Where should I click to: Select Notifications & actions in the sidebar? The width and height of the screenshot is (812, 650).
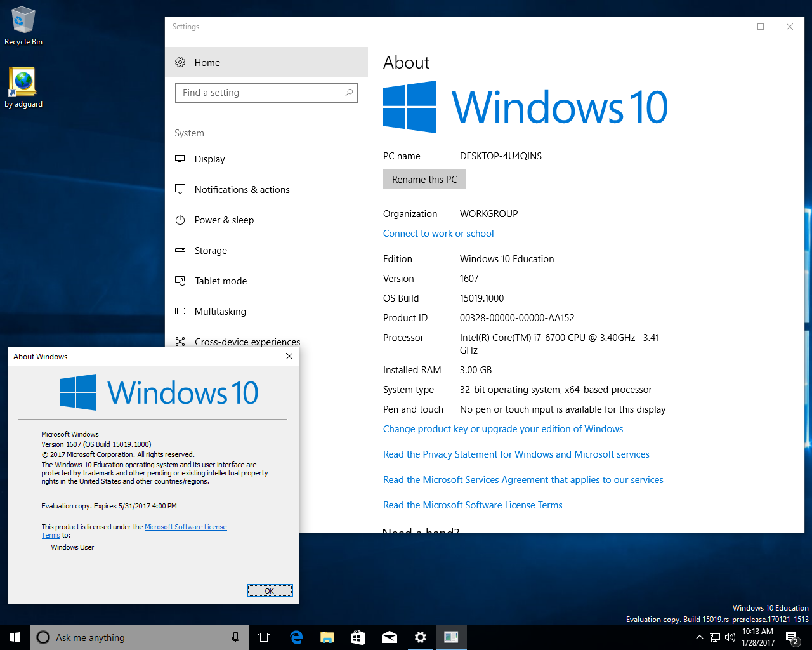(266, 189)
